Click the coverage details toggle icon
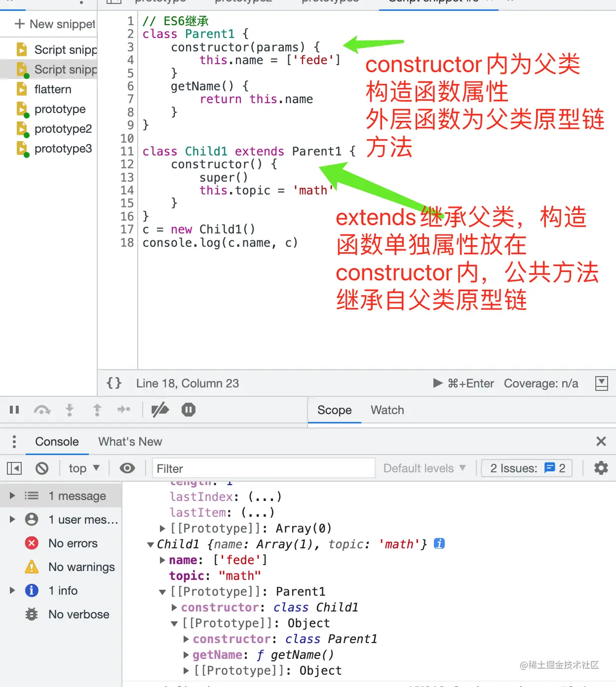The image size is (616, 687). click(602, 383)
